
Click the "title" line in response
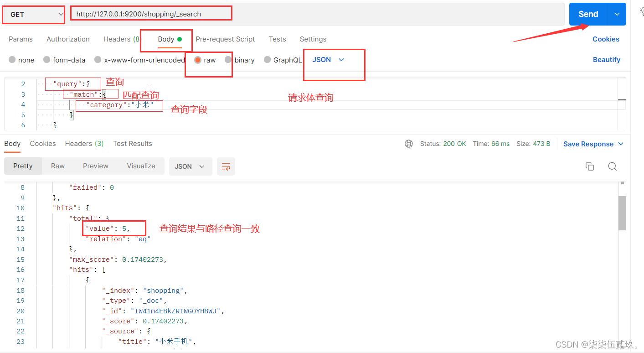coord(157,342)
